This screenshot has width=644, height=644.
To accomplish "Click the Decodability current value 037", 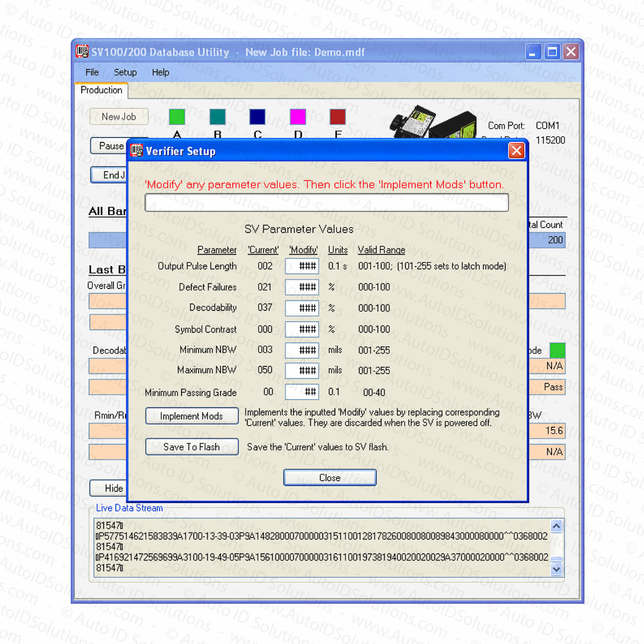I will (x=265, y=308).
